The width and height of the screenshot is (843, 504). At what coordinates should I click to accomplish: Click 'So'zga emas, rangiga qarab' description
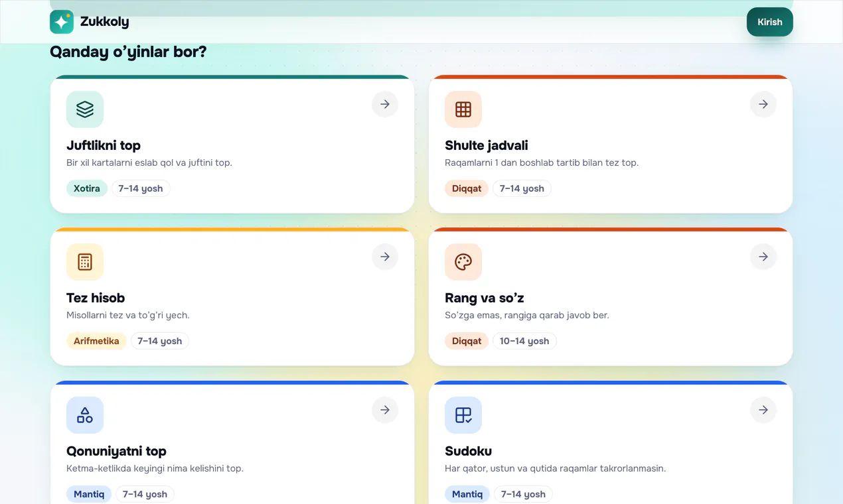pyautogui.click(x=527, y=315)
